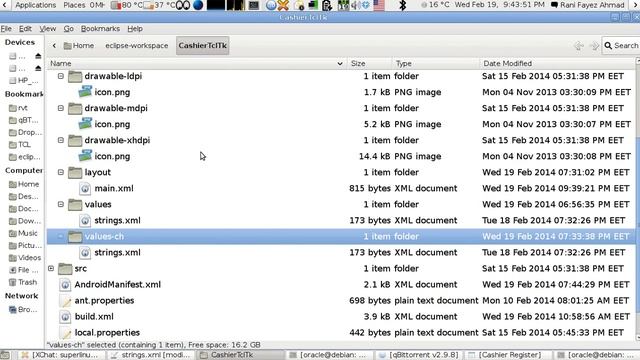Collapse the selected values-ch folder node
The width and height of the screenshot is (640, 360).
(61, 237)
